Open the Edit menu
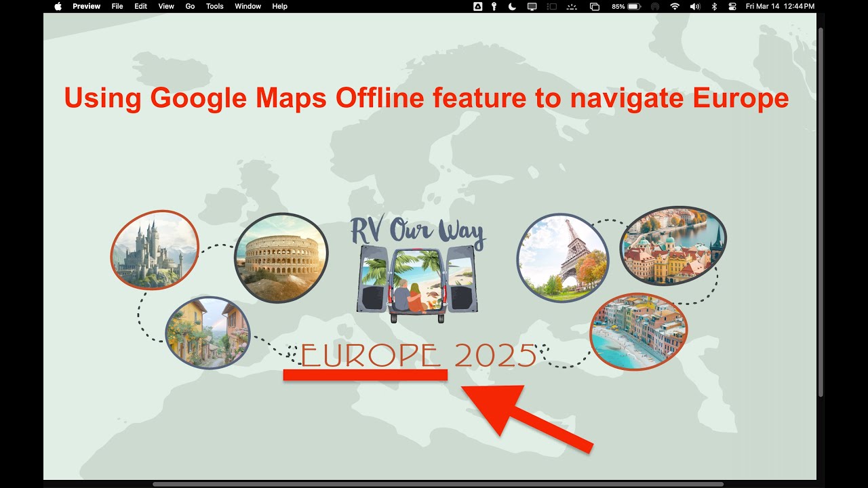The image size is (868, 488). (x=140, y=6)
